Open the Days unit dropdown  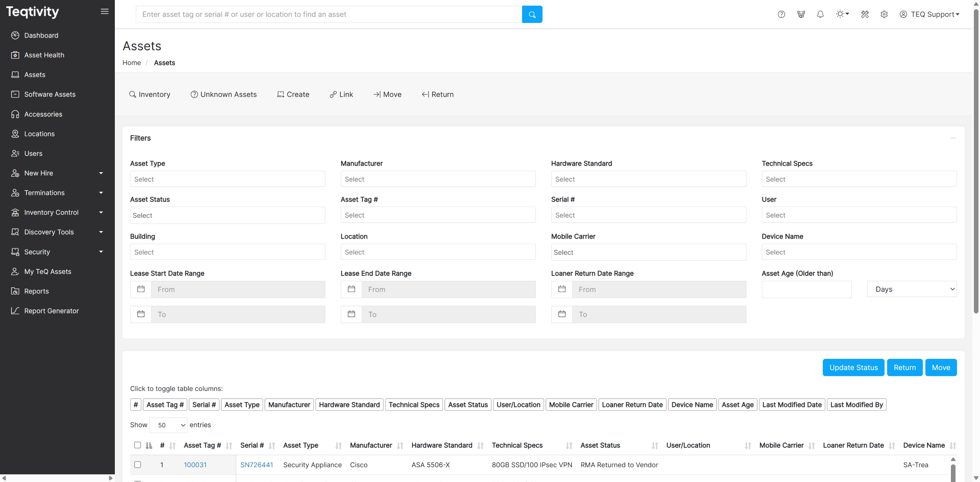click(911, 289)
